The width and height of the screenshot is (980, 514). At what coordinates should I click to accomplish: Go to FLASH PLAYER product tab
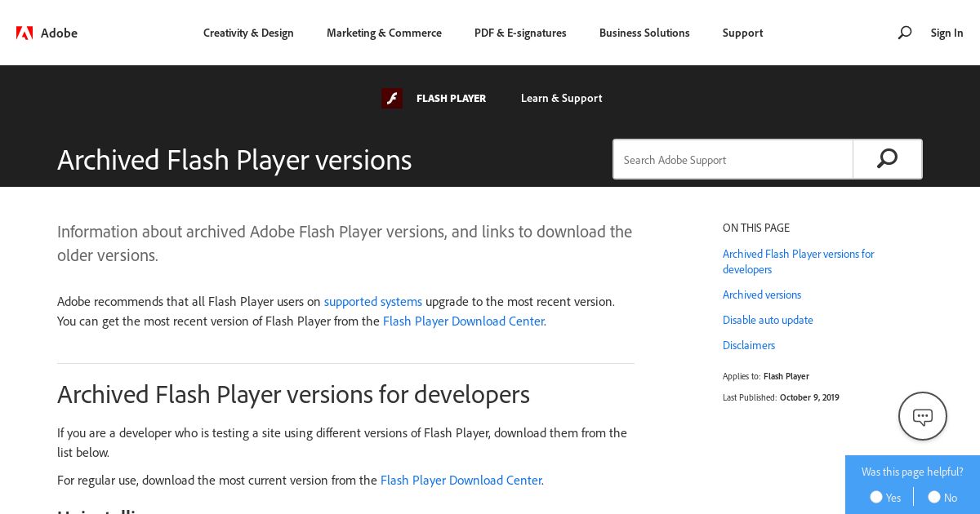(x=451, y=99)
